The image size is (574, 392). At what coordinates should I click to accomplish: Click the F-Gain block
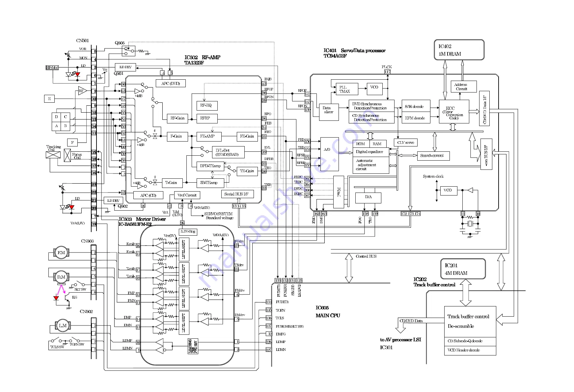tap(177, 136)
